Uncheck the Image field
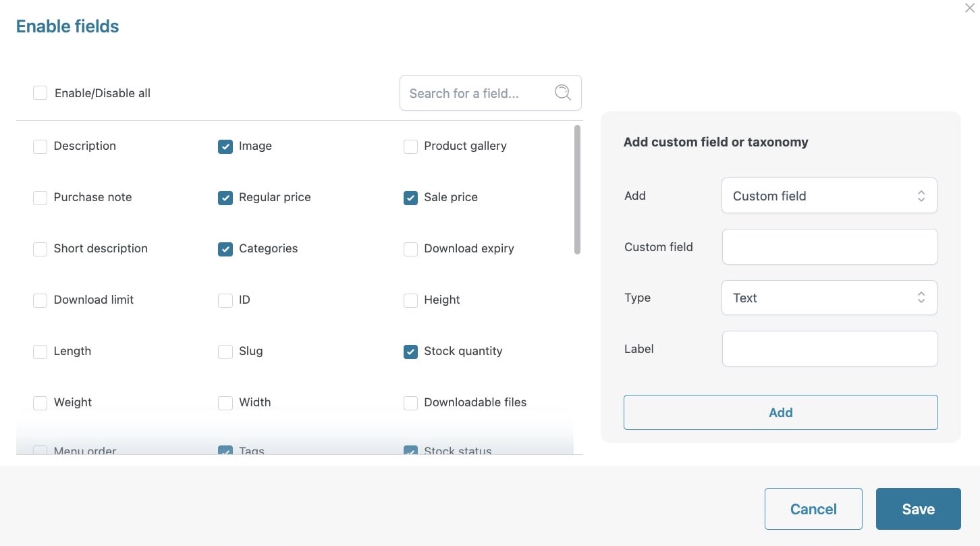This screenshot has height=546, width=980. (225, 146)
